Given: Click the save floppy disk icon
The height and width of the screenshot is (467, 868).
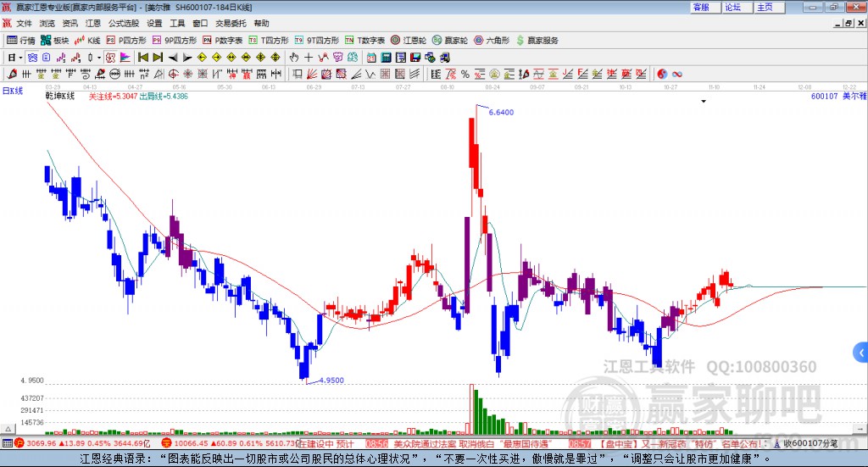Looking at the screenshot, I should tap(415, 58).
